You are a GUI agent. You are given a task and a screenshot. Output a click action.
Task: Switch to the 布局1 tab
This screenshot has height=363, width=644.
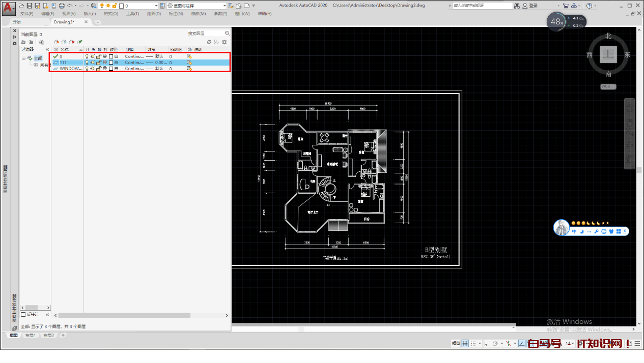(x=30, y=335)
